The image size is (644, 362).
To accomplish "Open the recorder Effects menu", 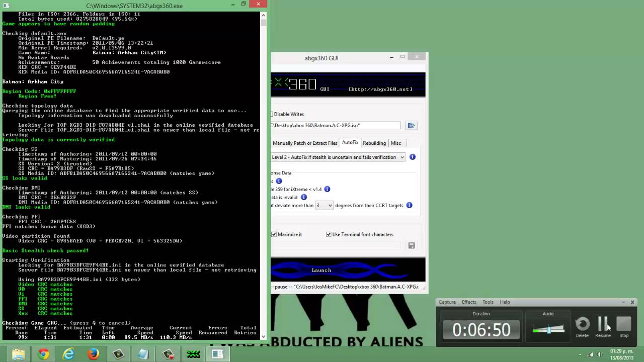I will [469, 302].
